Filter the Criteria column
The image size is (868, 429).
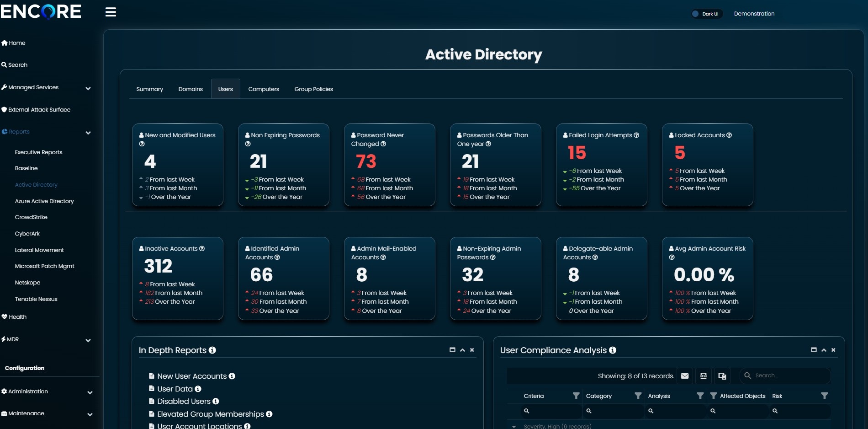click(x=576, y=396)
